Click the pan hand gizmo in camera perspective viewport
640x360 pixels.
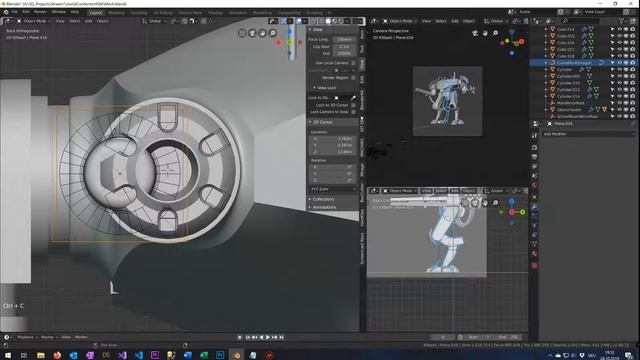(x=485, y=33)
